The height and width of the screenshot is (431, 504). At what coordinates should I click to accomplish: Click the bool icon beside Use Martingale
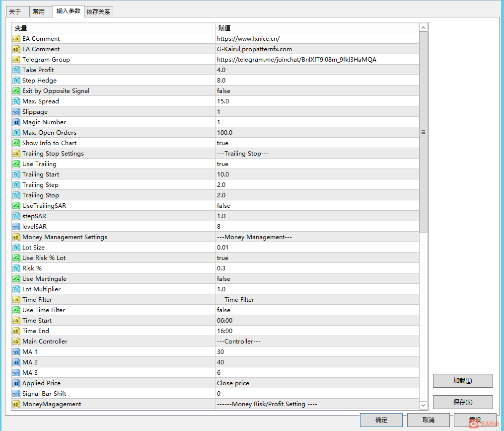[x=16, y=279]
